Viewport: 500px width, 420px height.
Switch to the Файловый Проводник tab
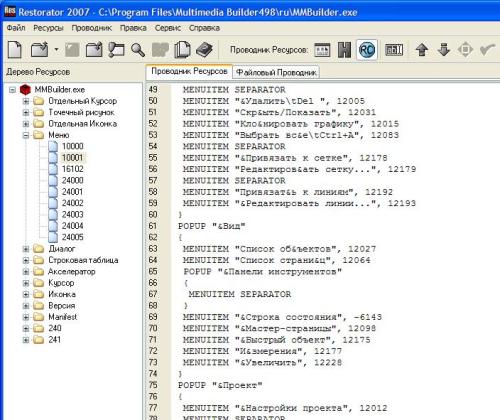click(276, 72)
